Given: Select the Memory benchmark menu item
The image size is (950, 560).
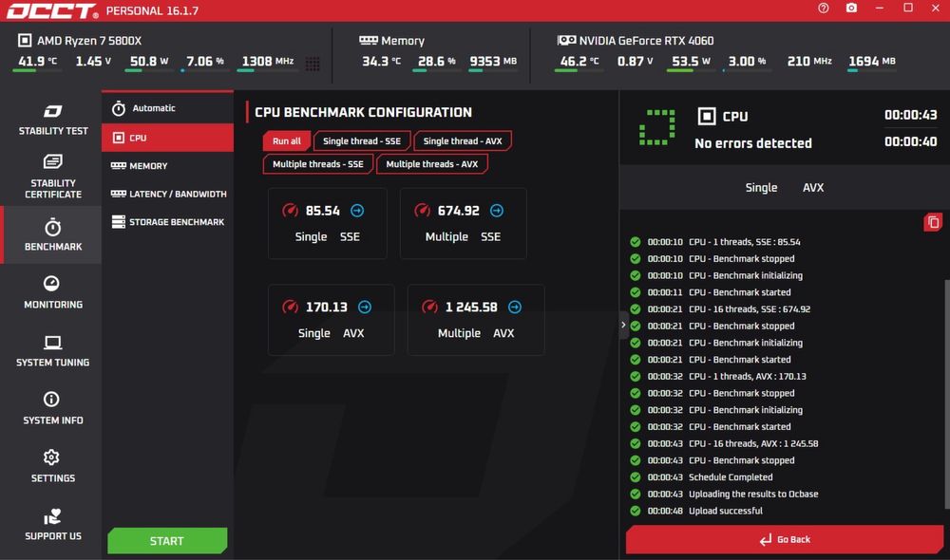Looking at the screenshot, I should coord(168,166).
